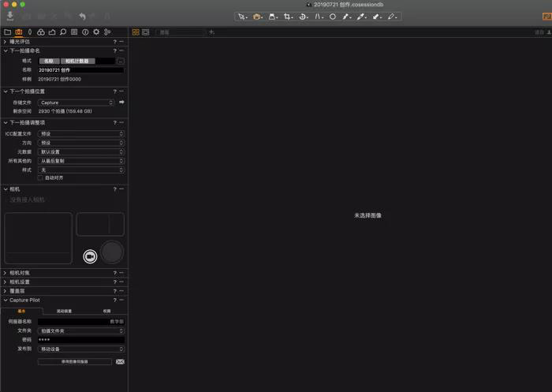The width and height of the screenshot is (552, 392).
Task: Open the Capture tool tab camera icon
Action: (18, 32)
